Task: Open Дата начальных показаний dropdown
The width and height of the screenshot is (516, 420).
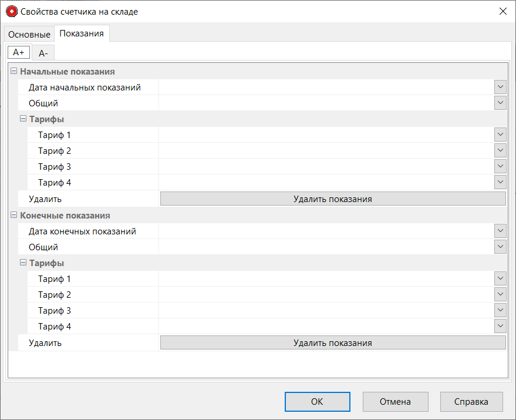Action: tap(500, 88)
